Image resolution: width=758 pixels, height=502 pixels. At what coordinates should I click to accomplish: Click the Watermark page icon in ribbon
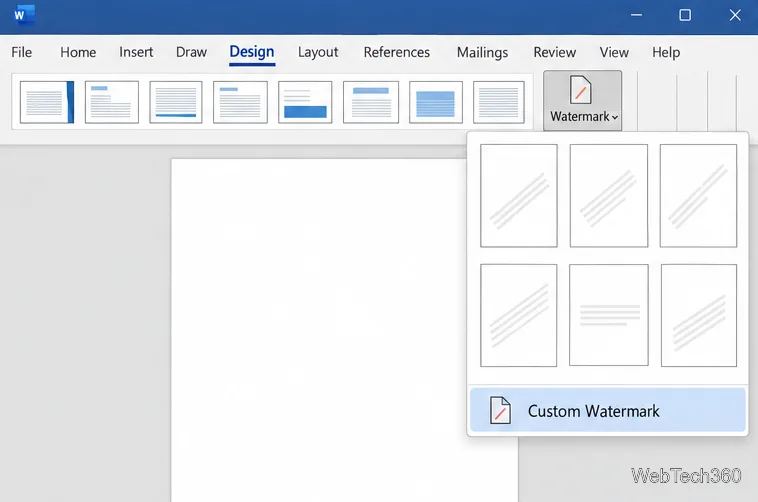(x=580, y=89)
